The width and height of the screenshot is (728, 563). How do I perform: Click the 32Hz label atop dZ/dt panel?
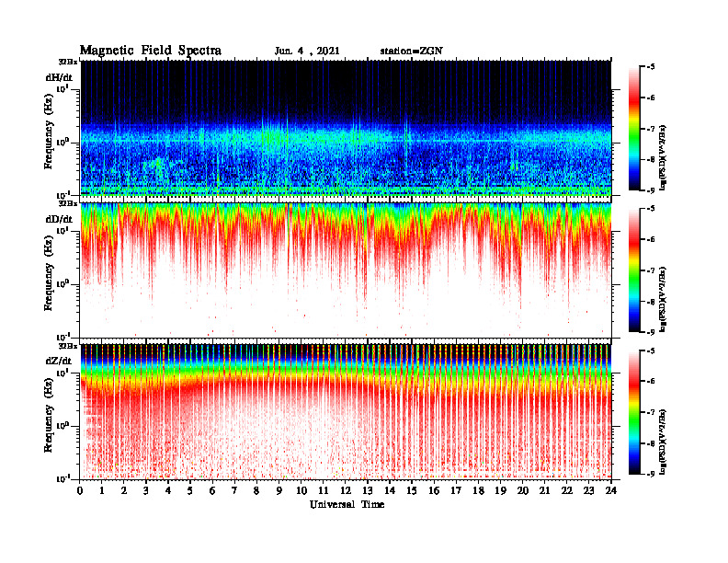pyautogui.click(x=68, y=346)
